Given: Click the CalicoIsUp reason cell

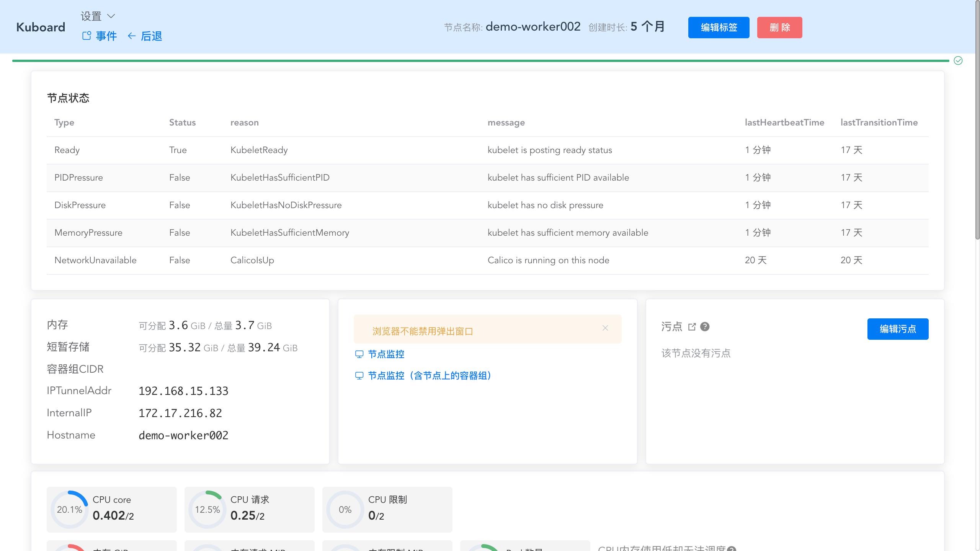Looking at the screenshot, I should pyautogui.click(x=252, y=260).
